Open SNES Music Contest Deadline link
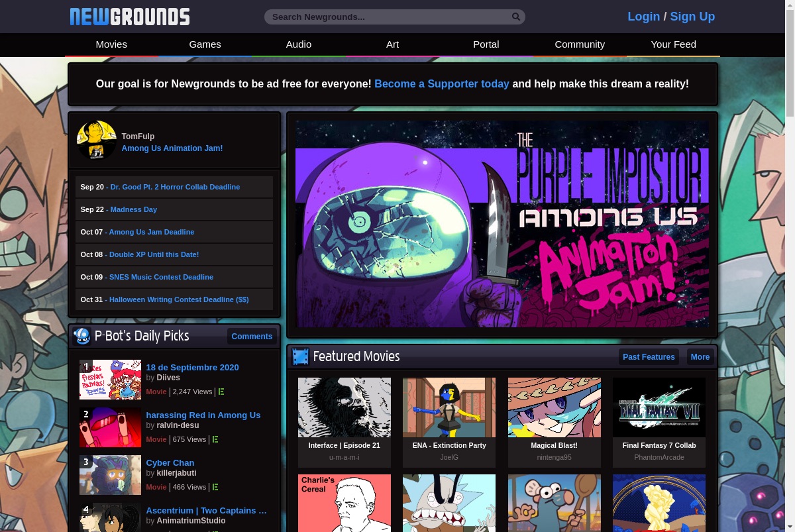Viewport: 795px width, 532px height. 161,277
